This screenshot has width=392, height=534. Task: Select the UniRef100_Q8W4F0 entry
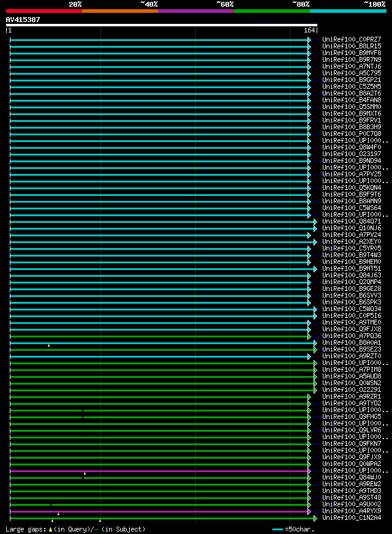pyautogui.click(x=352, y=147)
